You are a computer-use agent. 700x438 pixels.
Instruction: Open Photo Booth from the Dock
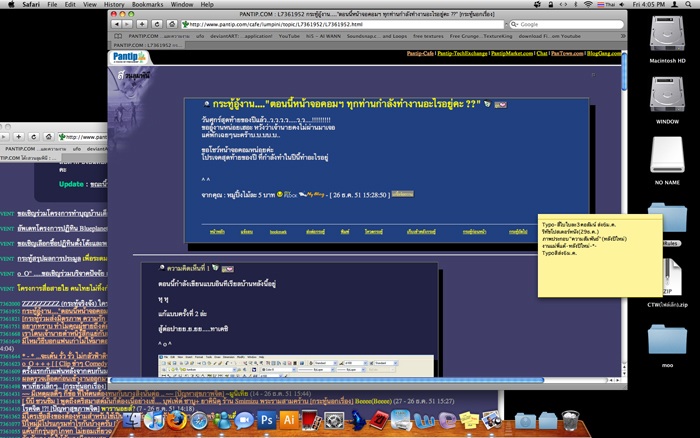312,421
